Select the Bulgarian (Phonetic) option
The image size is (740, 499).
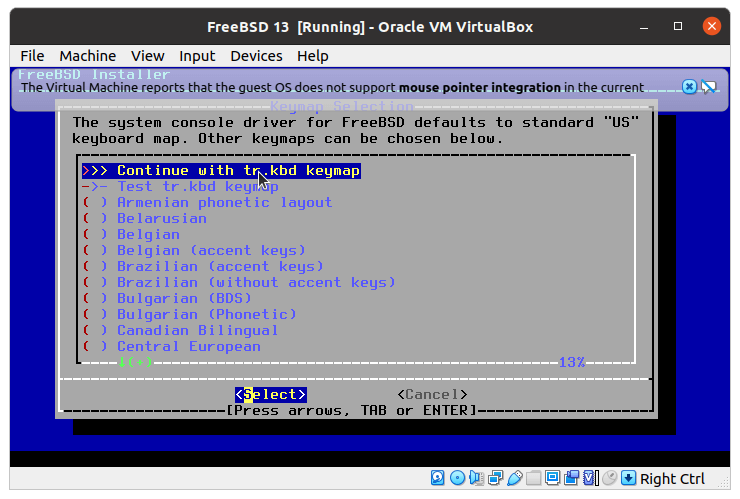tap(190, 315)
